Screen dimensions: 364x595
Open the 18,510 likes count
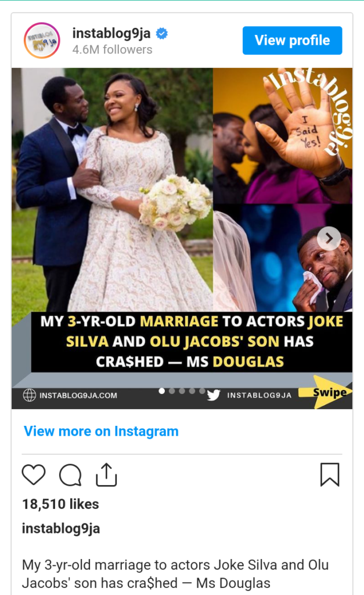pyautogui.click(x=60, y=504)
